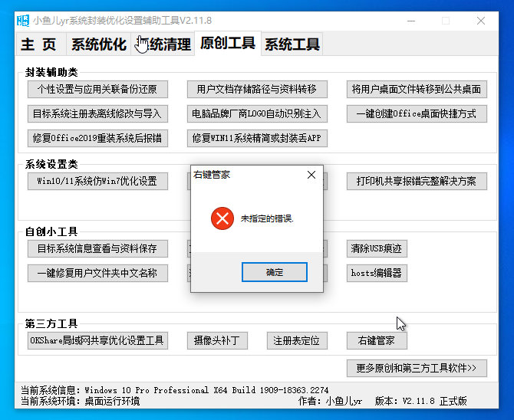
Task: Run the 摄像头补丁 tool
Action: [216, 340]
